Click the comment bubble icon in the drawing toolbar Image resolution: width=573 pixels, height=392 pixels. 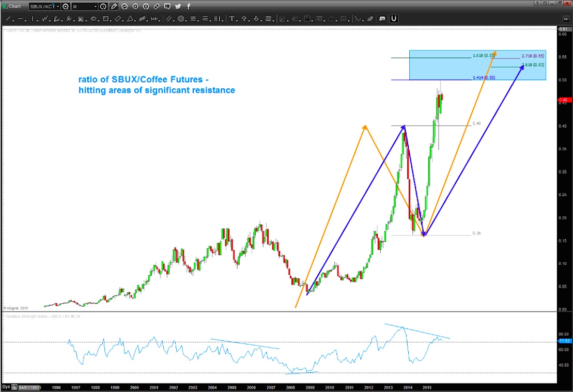point(382,19)
